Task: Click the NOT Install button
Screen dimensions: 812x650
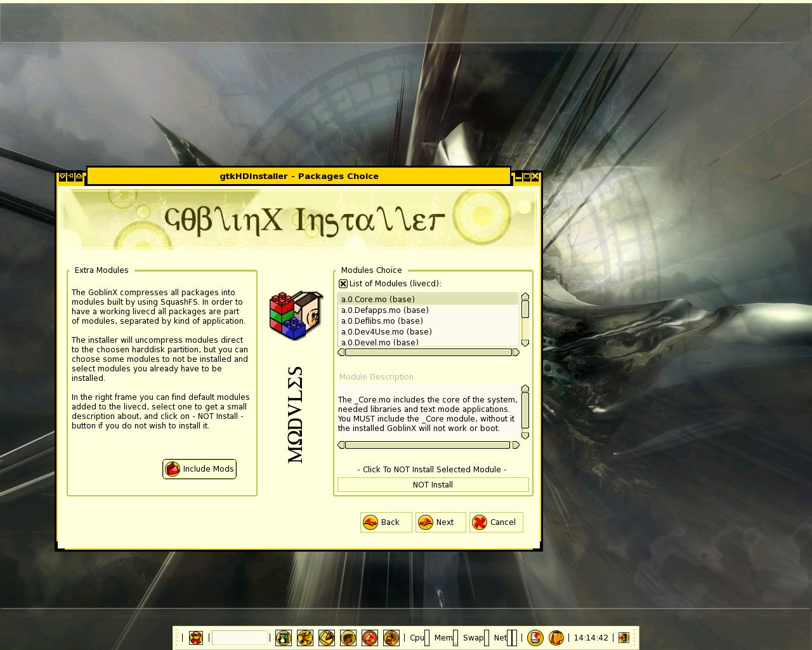Action: (x=433, y=484)
